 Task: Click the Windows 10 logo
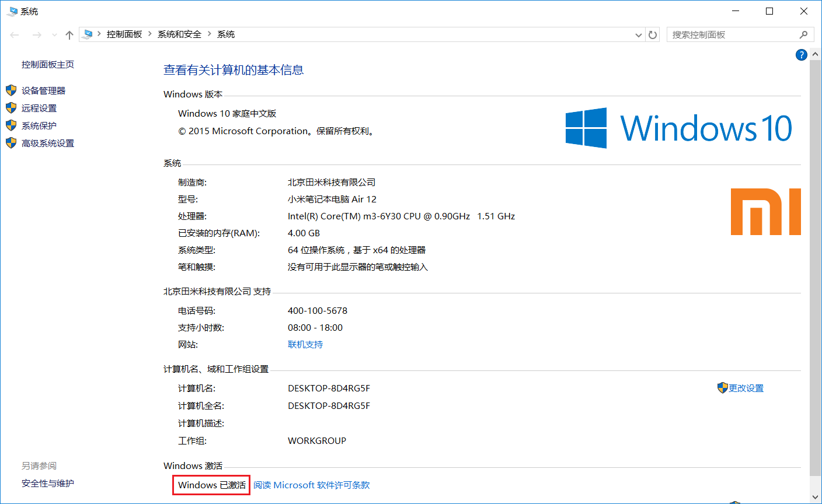pyautogui.click(x=679, y=128)
